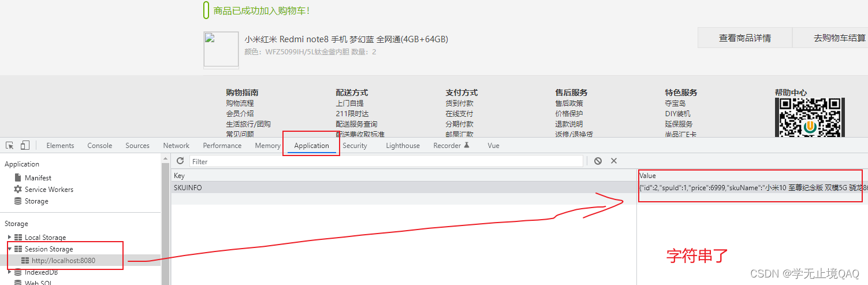The height and width of the screenshot is (285, 868).
Task: Click the Storage database icon under Application
Action: point(18,201)
